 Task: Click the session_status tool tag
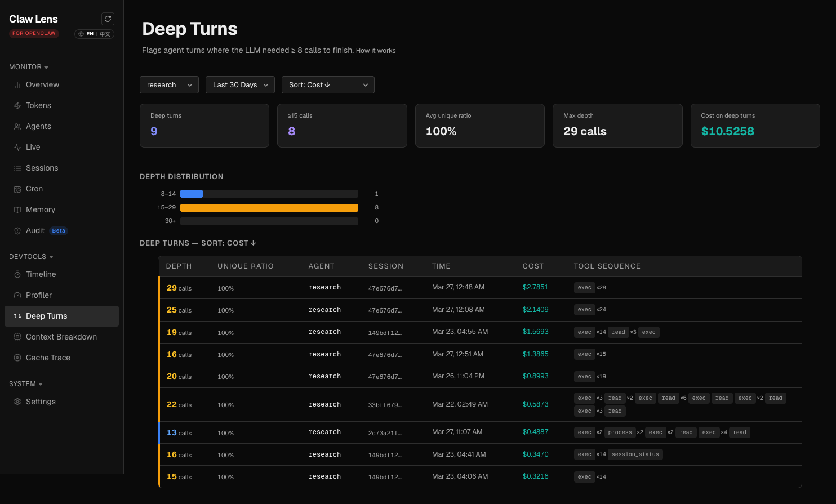click(x=635, y=454)
